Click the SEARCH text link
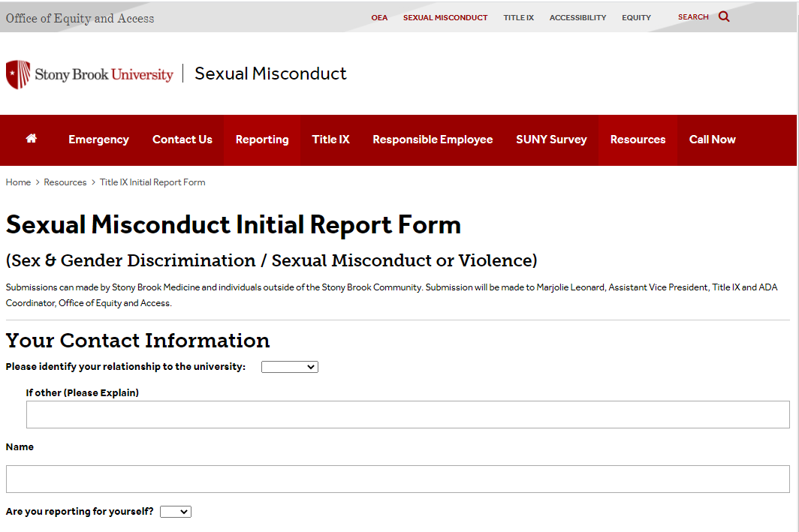 tap(693, 17)
